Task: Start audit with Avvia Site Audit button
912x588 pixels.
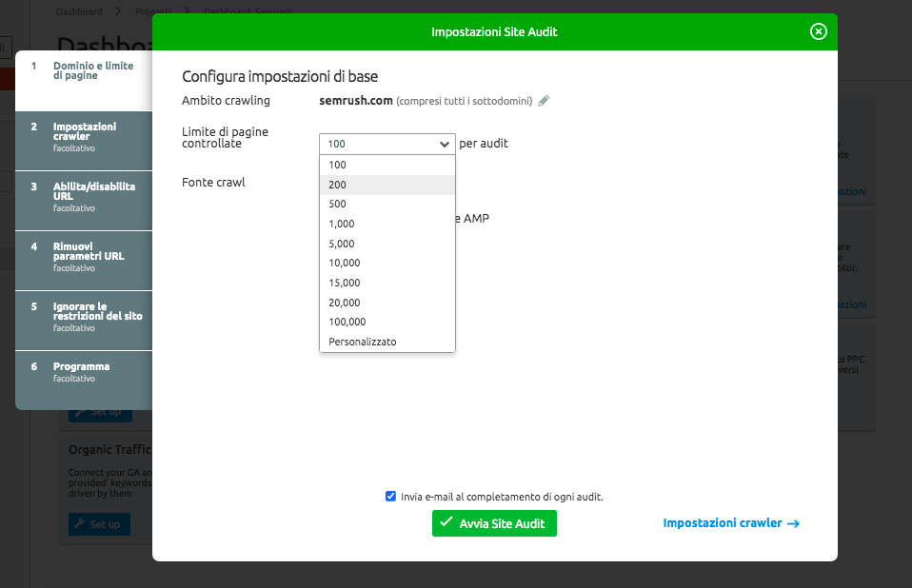Action: [x=494, y=523]
